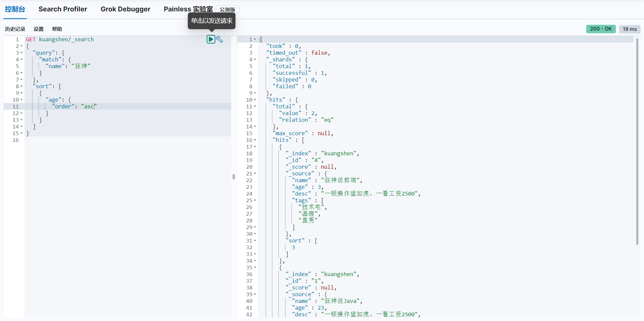Collapse "_shards" fold at response line 4
The image size is (644, 321).
click(255, 59)
